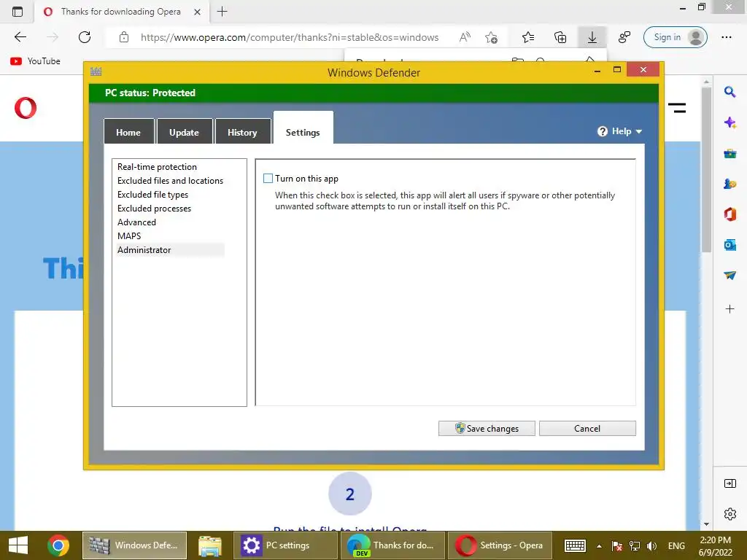Switch to PC settings taskbar window
Image resolution: width=747 pixels, height=560 pixels.
tap(285, 545)
